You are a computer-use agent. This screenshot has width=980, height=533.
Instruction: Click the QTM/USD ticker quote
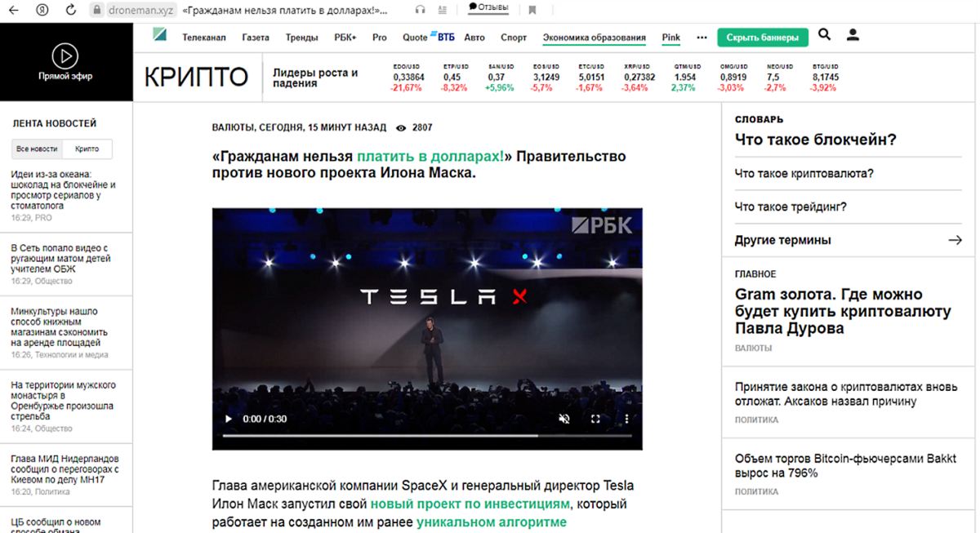pyautogui.click(x=685, y=77)
